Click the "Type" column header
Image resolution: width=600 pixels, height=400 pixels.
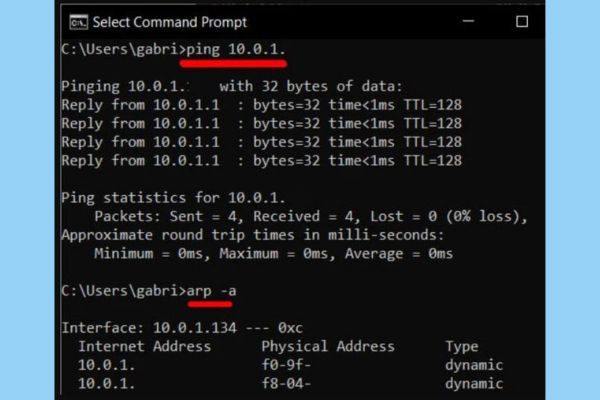[x=462, y=346]
